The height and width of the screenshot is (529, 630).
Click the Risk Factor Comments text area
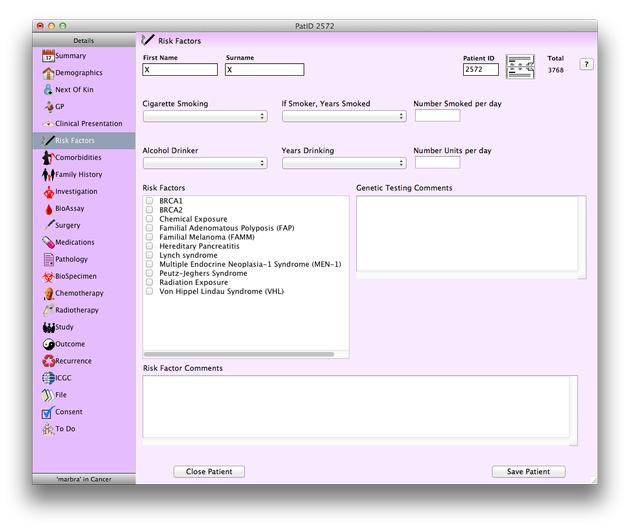click(x=356, y=407)
